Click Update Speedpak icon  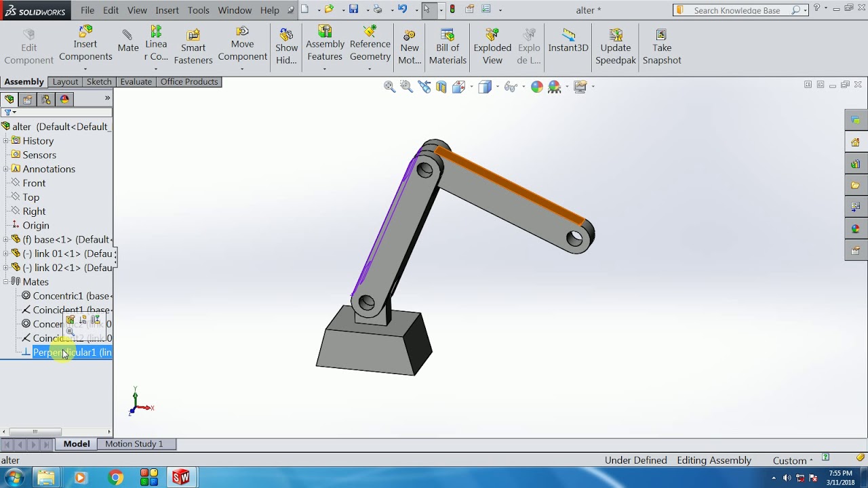616,46
